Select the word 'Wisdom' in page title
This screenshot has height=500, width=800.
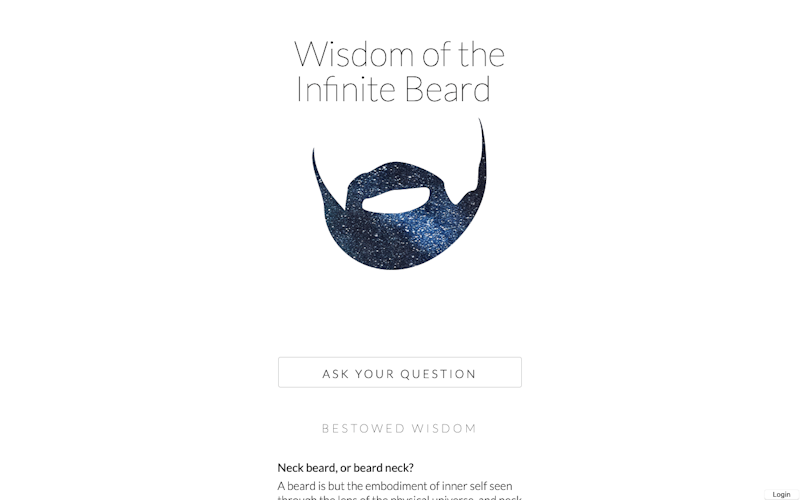coord(354,54)
